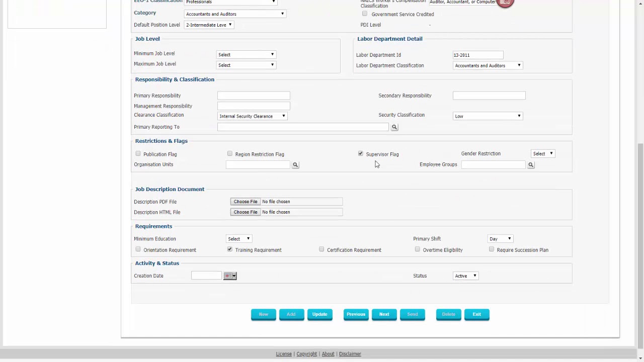This screenshot has width=644, height=362.
Task: Open the Organisation Units lookup search icon
Action: click(295, 165)
